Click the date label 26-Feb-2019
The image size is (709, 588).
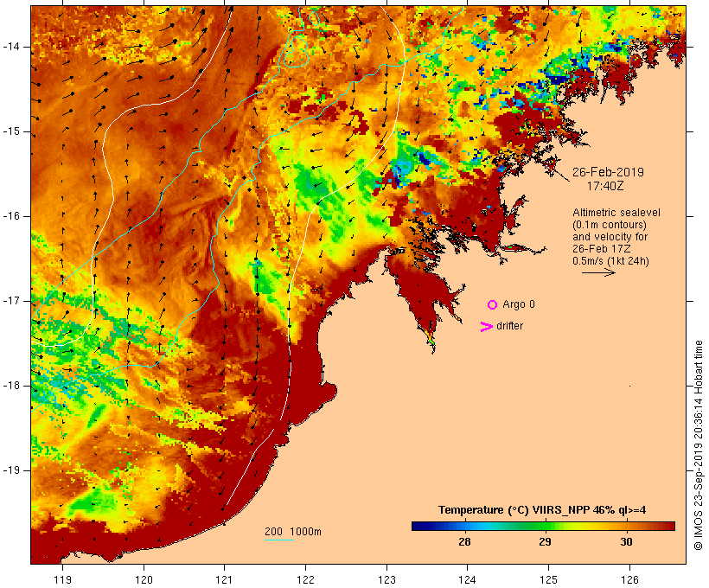[608, 172]
